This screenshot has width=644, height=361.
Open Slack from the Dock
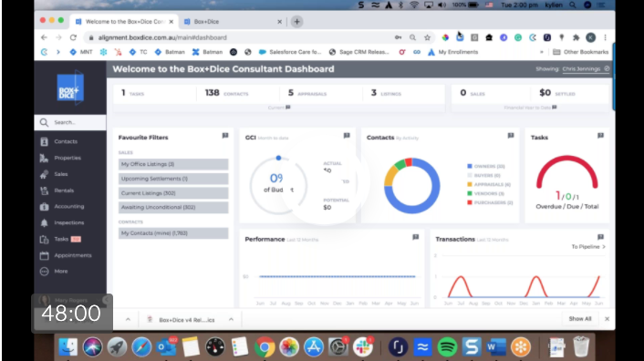click(363, 347)
